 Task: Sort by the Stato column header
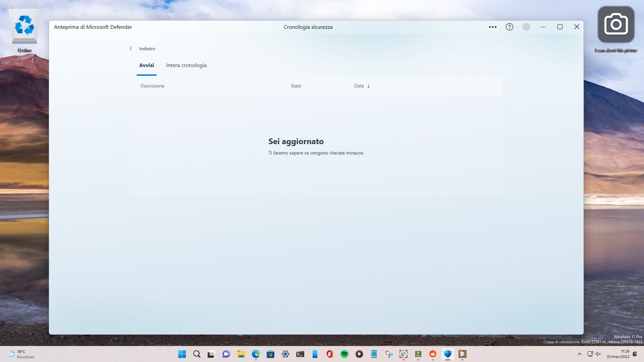(x=296, y=86)
